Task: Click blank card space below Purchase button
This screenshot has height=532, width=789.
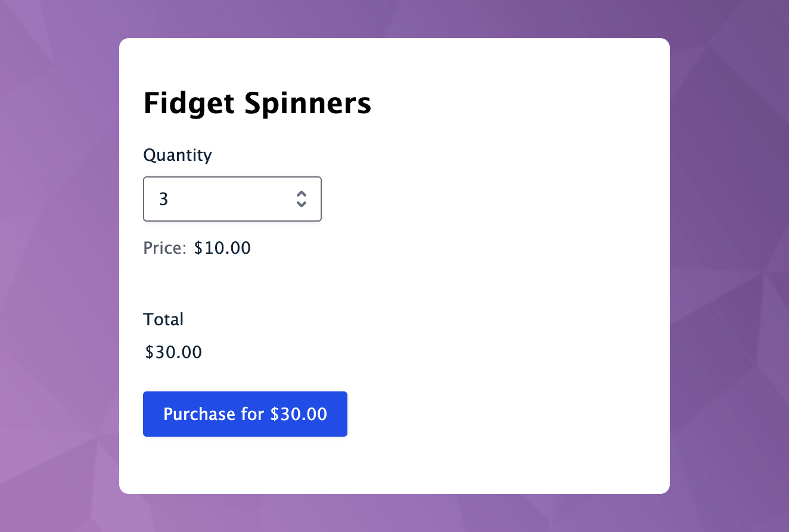Action: (393, 465)
